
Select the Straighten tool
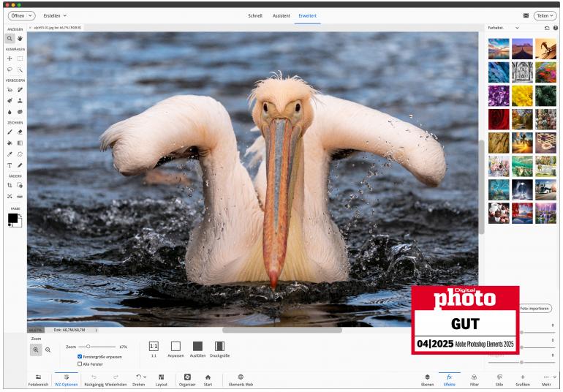tap(20, 196)
